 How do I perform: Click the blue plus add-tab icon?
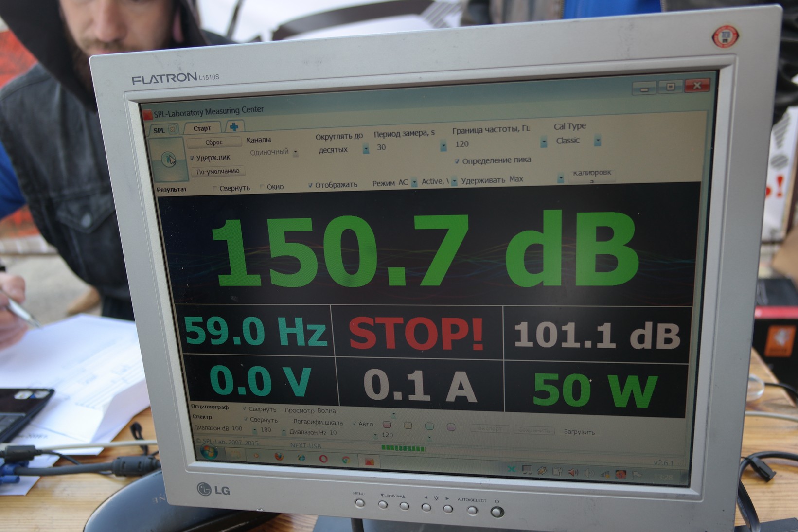tap(234, 127)
